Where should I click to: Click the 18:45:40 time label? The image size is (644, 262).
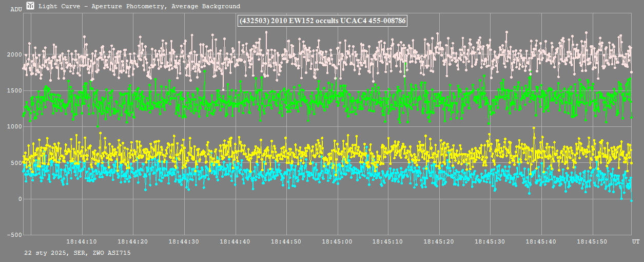[x=541, y=241]
